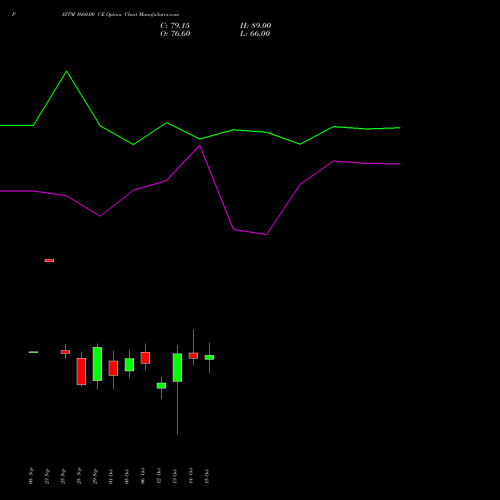Click the low value L: 66.00
Screen dimensions: 500x500
[x=255, y=33]
